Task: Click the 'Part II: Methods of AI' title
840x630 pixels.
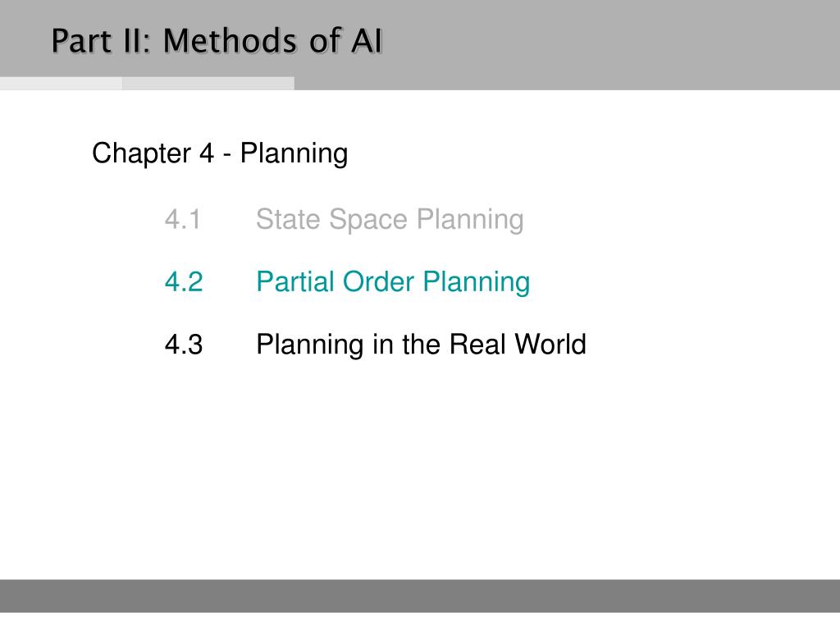Action: click(217, 41)
